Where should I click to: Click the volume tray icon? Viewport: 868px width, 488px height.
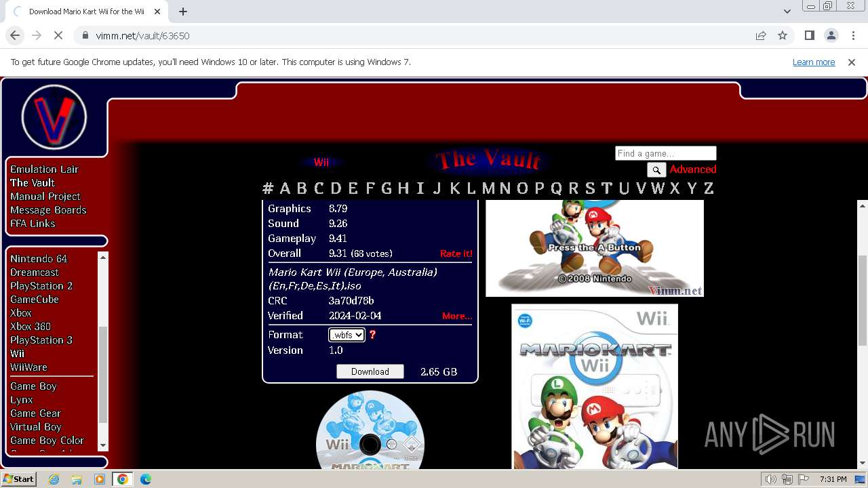coord(770,479)
